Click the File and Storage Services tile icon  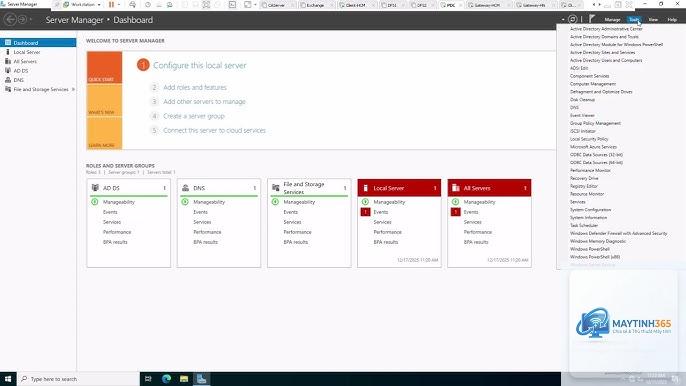276,188
